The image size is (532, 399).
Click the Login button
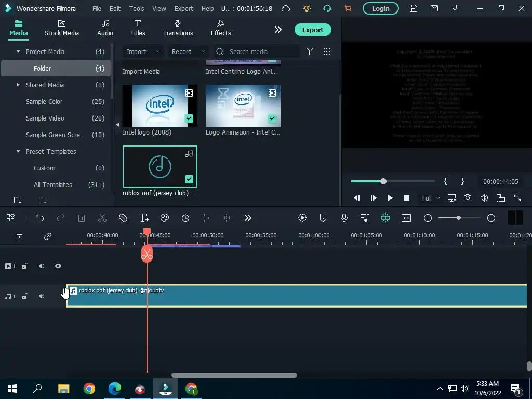pyautogui.click(x=380, y=8)
